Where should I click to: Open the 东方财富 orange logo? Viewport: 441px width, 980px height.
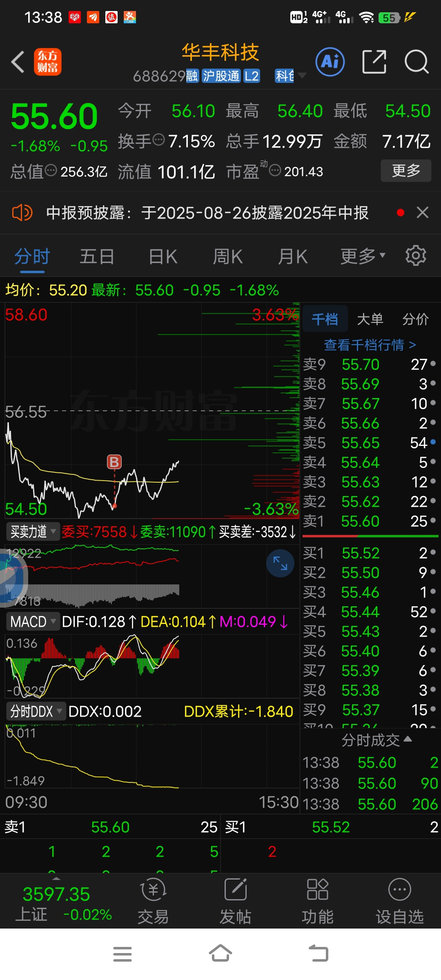pyautogui.click(x=47, y=62)
